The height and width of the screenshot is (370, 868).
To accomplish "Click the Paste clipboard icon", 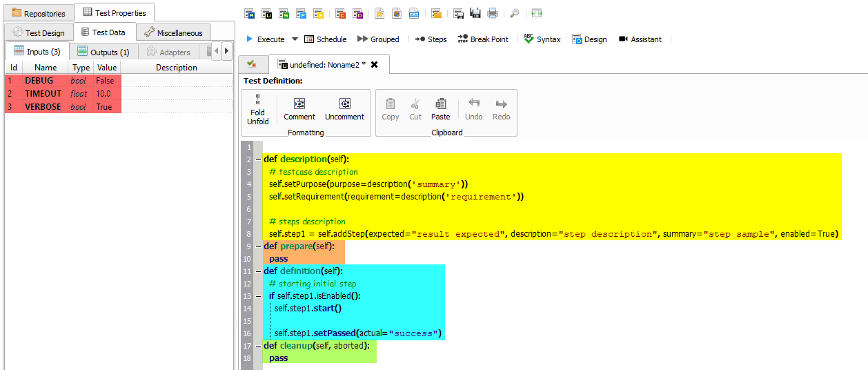I will (x=441, y=110).
